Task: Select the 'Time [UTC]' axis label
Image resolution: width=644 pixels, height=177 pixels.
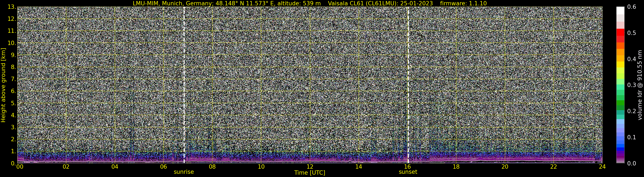Action: 309,173
